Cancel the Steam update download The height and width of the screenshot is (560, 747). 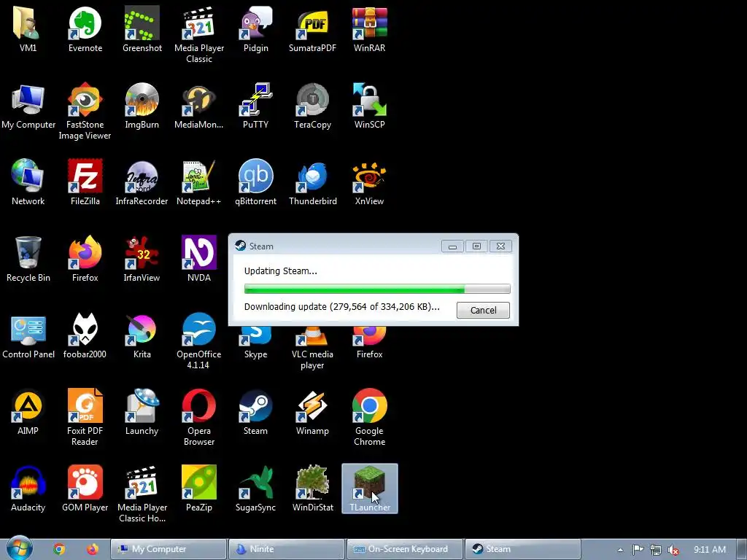483,310
